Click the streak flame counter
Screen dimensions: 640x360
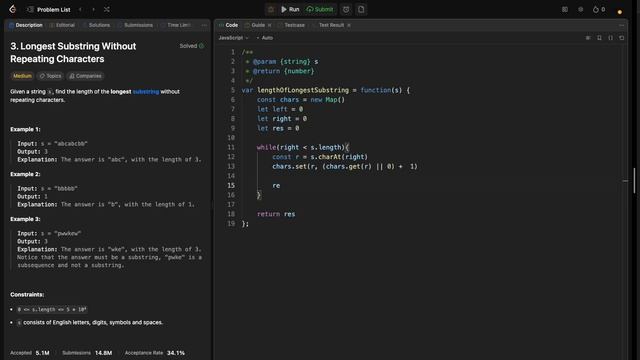tap(599, 9)
